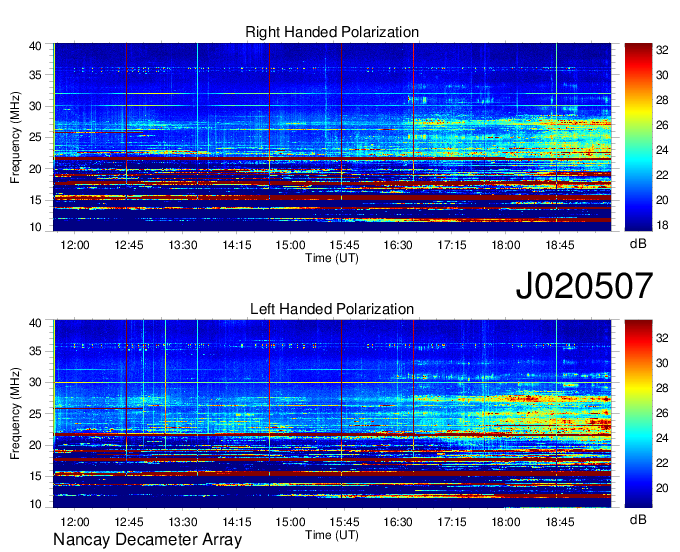
Task: Click the Nancay Decameter Array caption
Action: click(x=147, y=540)
